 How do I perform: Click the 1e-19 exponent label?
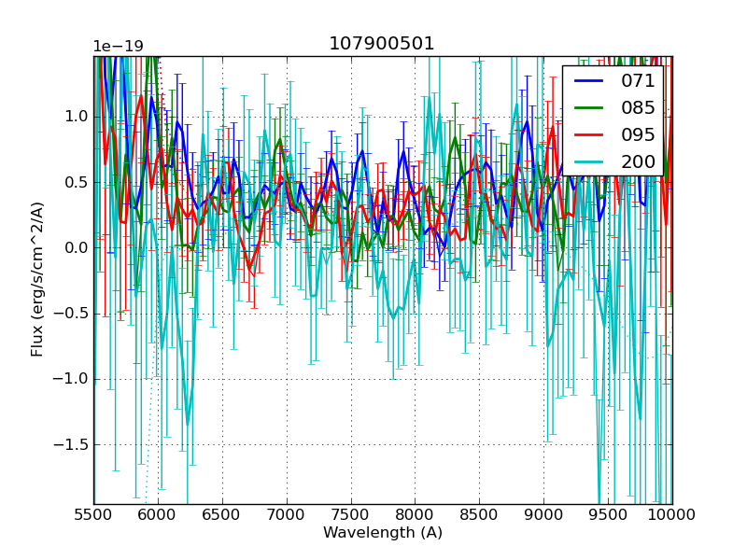pyautogui.click(x=119, y=47)
